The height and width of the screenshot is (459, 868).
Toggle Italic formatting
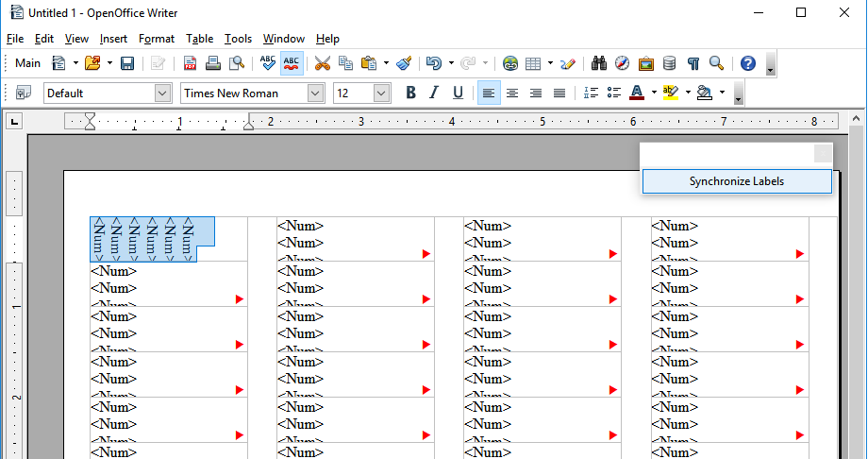(x=434, y=93)
